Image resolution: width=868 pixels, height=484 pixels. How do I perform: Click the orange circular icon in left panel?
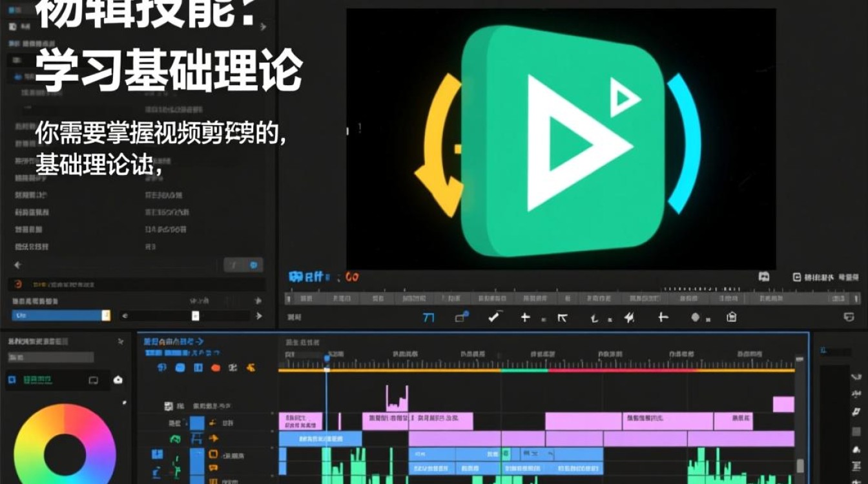point(18,285)
